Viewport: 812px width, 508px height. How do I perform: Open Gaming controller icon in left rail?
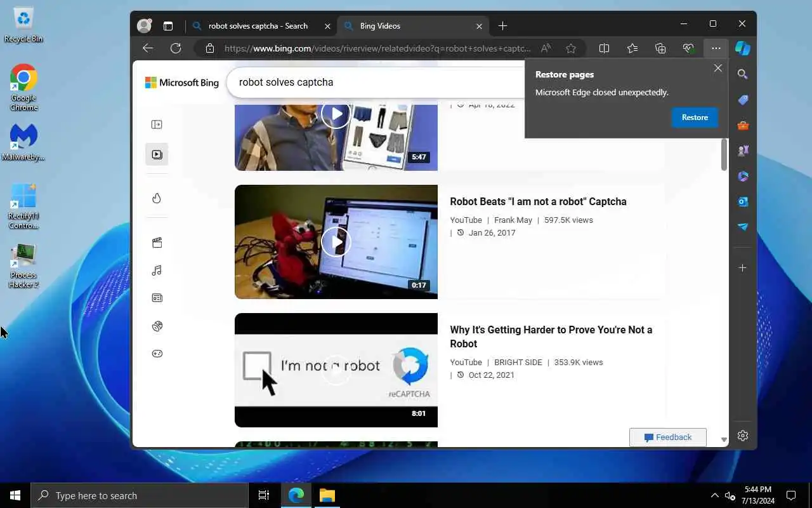tap(157, 354)
